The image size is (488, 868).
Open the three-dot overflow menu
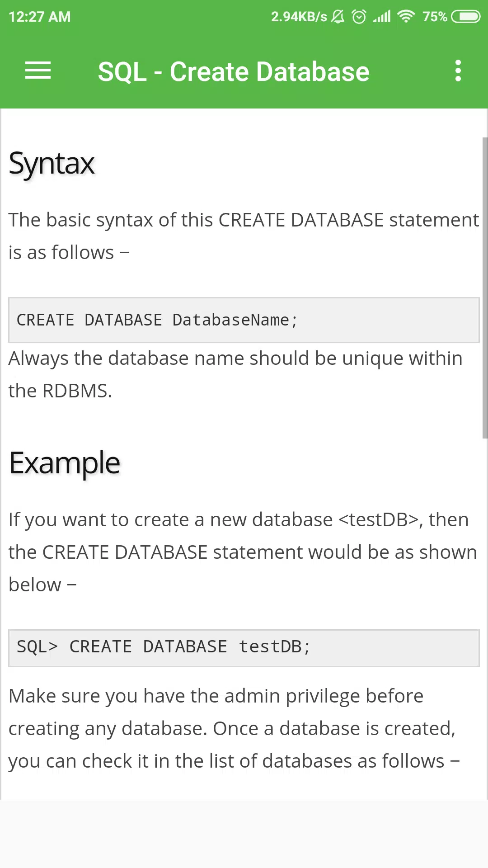click(x=458, y=71)
